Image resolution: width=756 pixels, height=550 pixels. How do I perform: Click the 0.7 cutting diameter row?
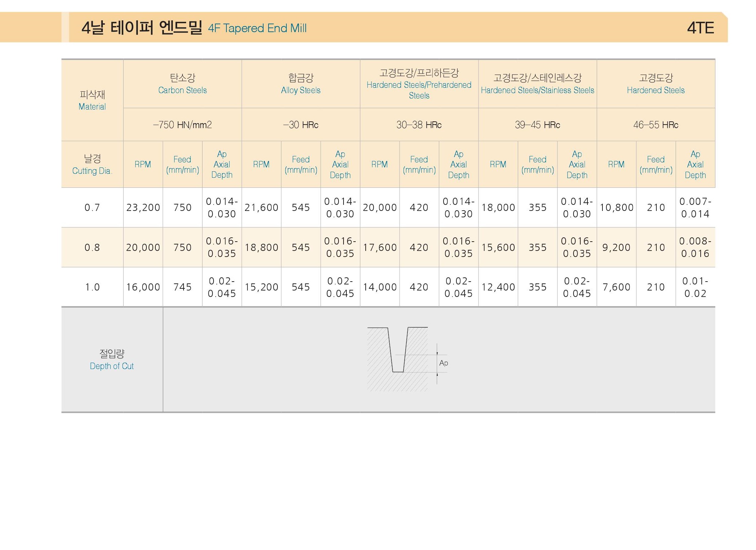(x=388, y=207)
